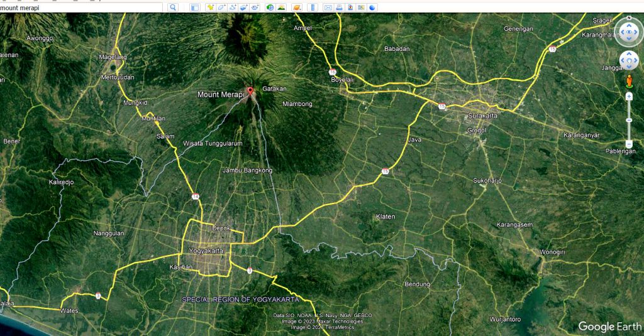Click the search magnifier button

(x=173, y=8)
